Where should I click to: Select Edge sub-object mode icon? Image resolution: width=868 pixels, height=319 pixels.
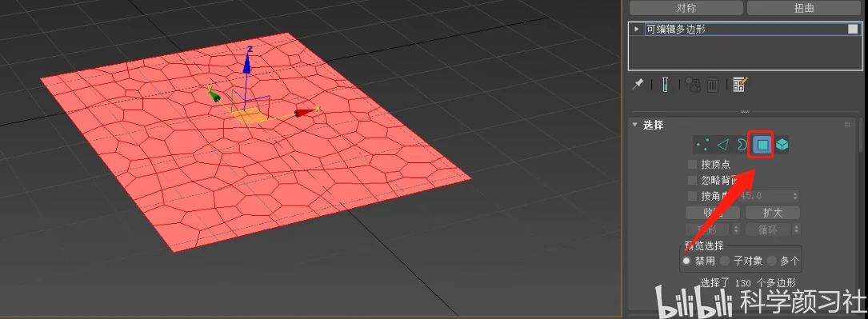coord(722,145)
